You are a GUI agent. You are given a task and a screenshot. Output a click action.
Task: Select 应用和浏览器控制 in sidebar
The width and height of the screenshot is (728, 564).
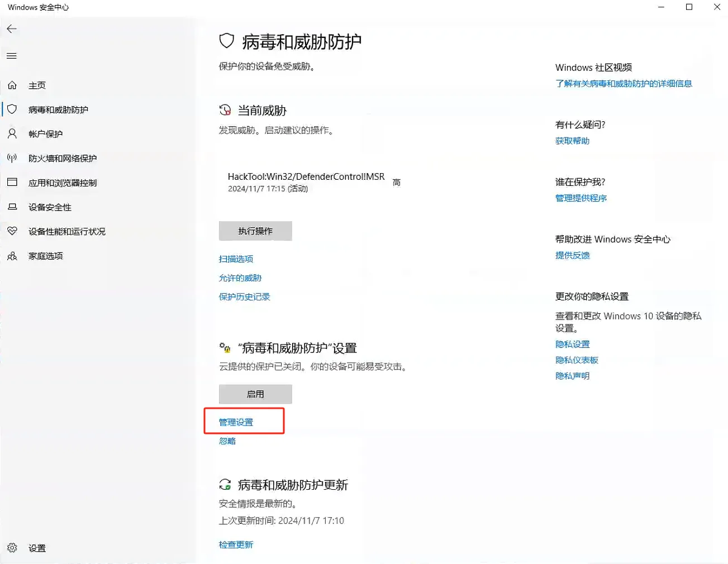63,183
